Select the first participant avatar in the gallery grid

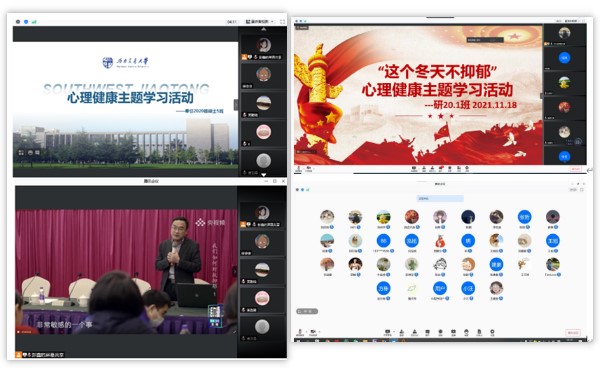tap(327, 217)
